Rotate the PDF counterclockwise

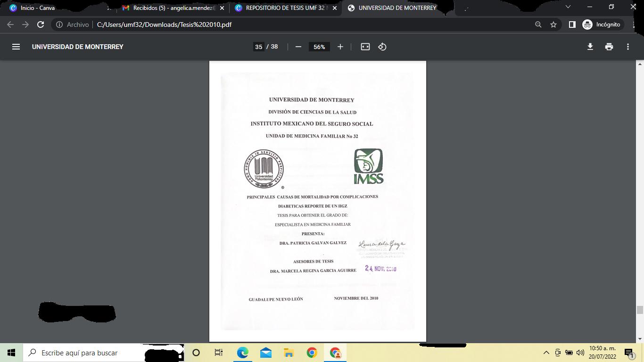coord(382,47)
